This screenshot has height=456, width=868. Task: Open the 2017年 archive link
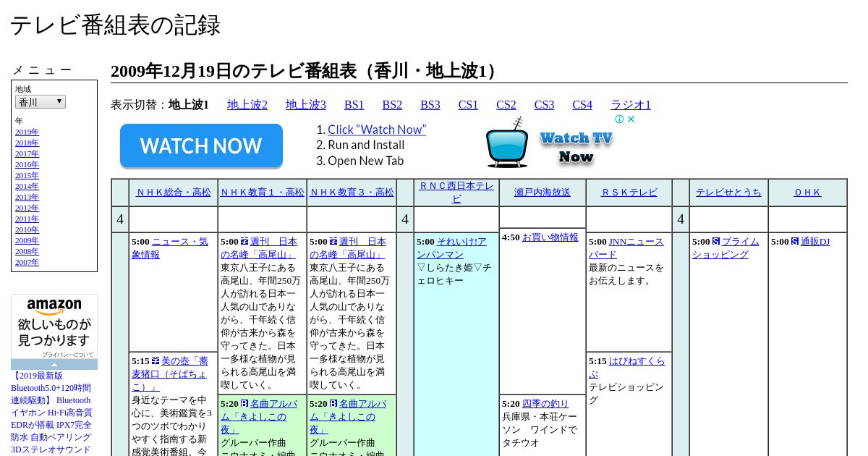pos(27,154)
